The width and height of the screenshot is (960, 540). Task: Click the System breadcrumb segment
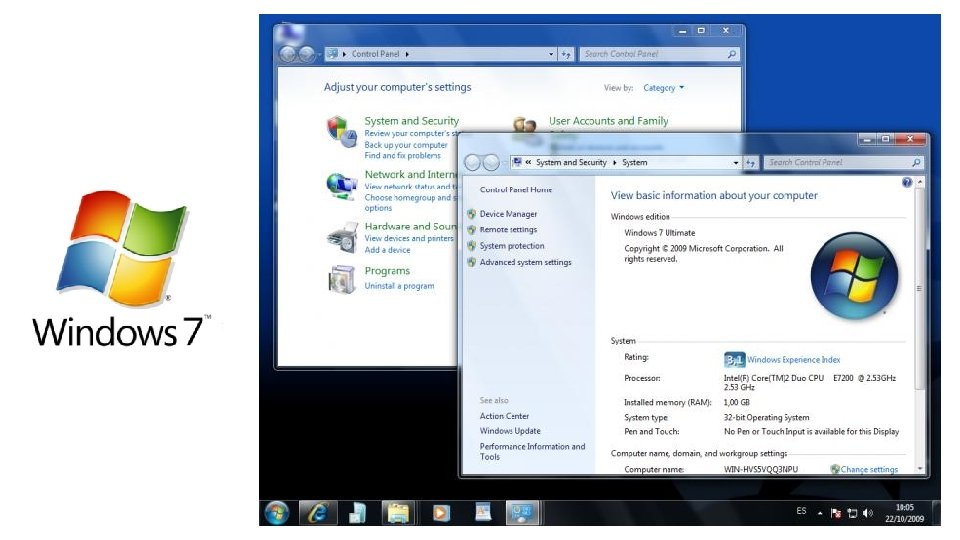pos(634,162)
